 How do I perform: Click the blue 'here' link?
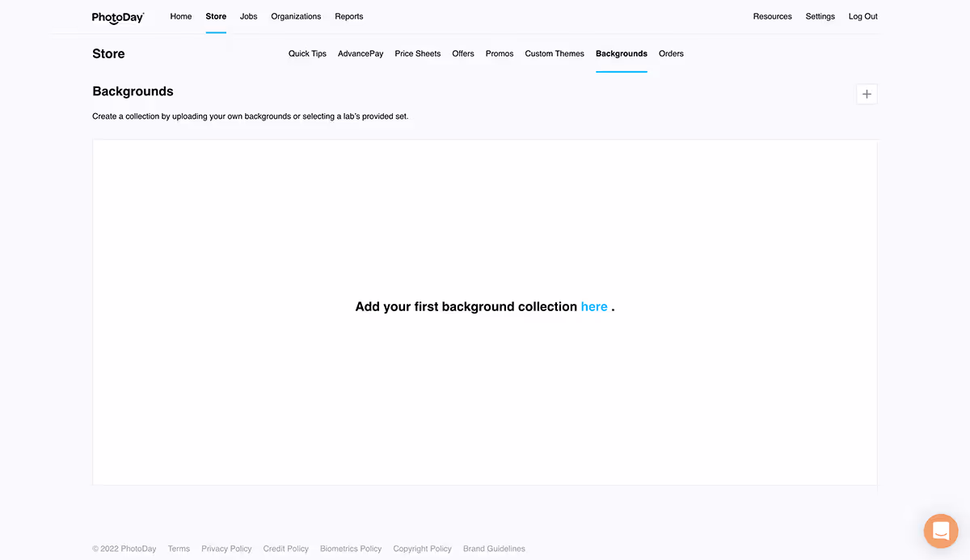click(594, 307)
